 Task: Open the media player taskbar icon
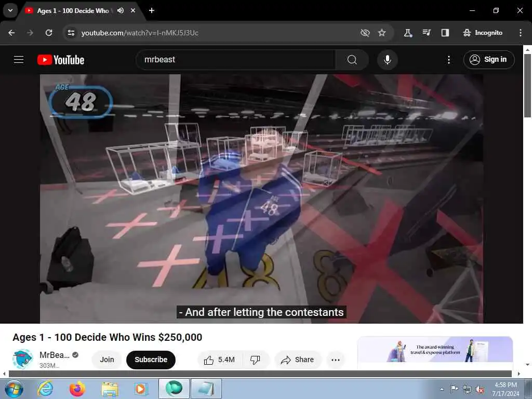click(140, 389)
